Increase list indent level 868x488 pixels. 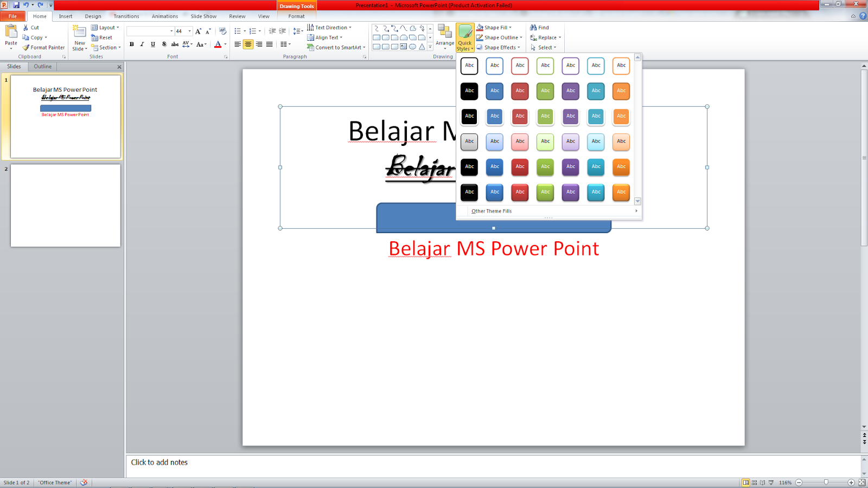(x=282, y=31)
